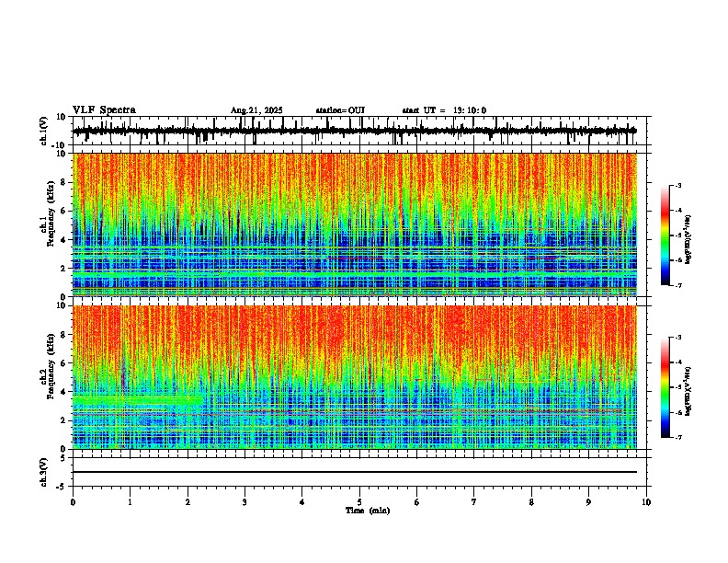Click the ch.2 spectrogram "8" kHz tick label

(x=64, y=334)
